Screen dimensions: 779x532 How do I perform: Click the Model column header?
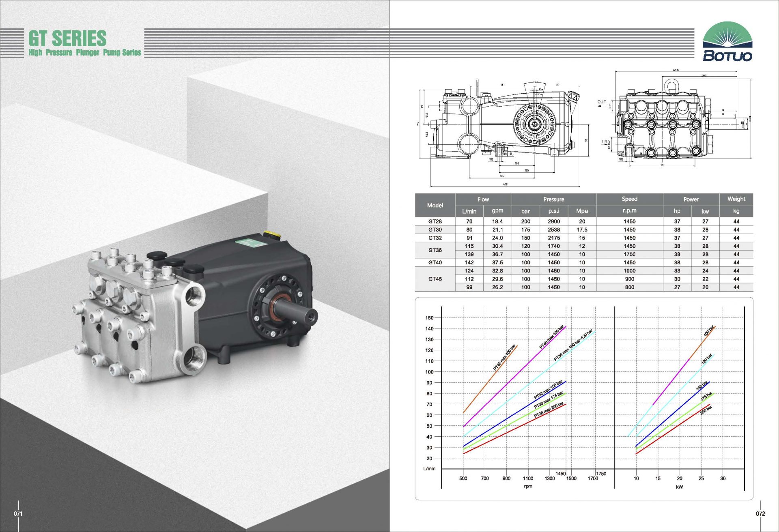click(435, 205)
